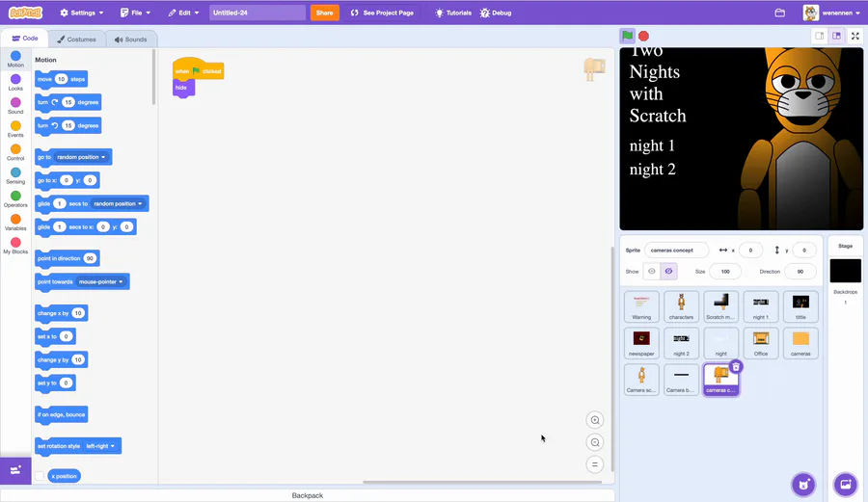The width and height of the screenshot is (868, 502).
Task: Select the Motion block category
Action: point(15,59)
